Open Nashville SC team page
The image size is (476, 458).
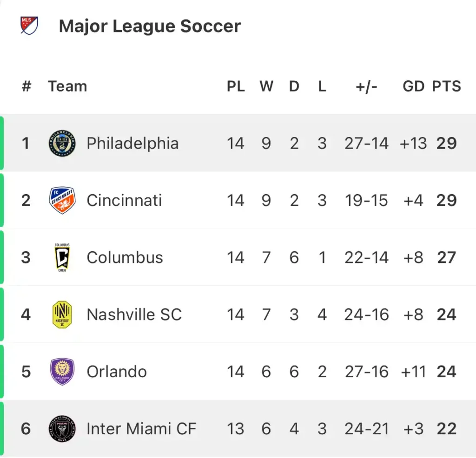point(134,314)
